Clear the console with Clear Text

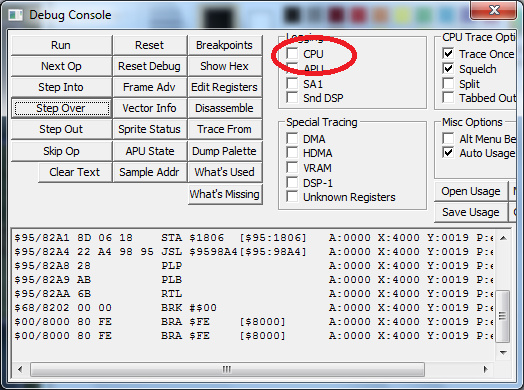click(x=75, y=172)
